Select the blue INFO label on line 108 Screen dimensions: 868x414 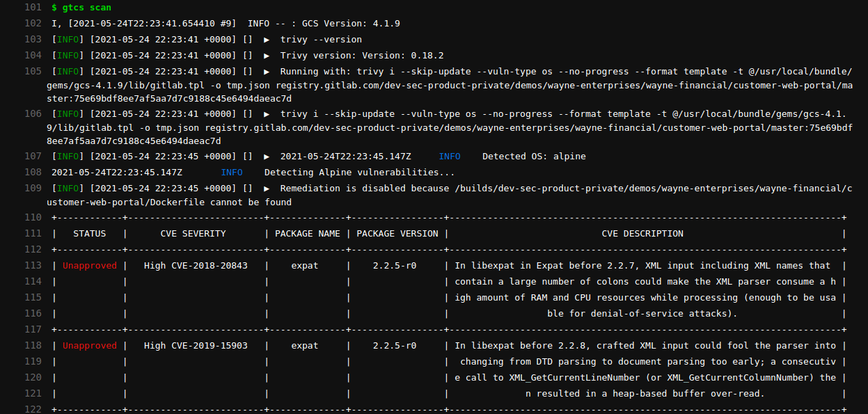coord(232,172)
